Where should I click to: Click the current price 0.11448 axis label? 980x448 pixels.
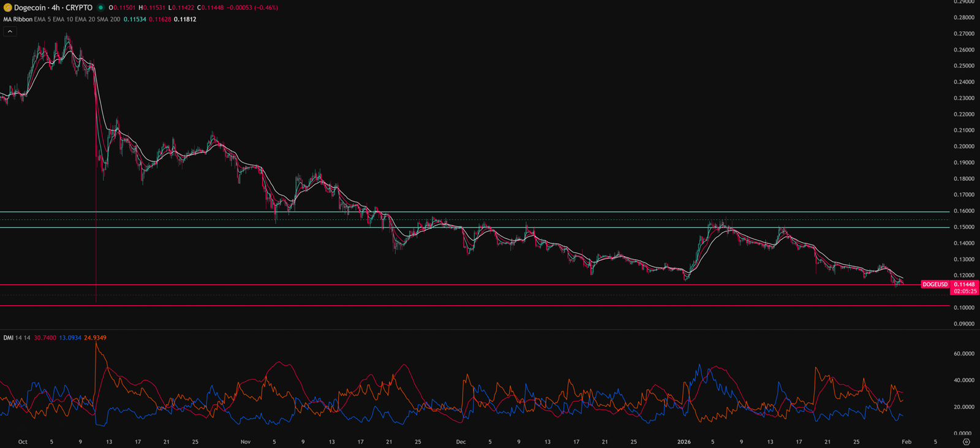(x=964, y=284)
